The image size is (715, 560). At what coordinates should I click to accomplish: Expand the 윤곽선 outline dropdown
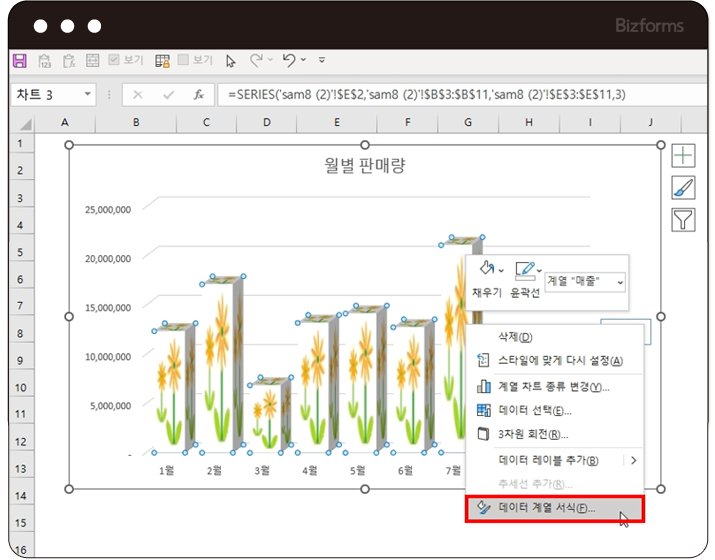point(540,270)
